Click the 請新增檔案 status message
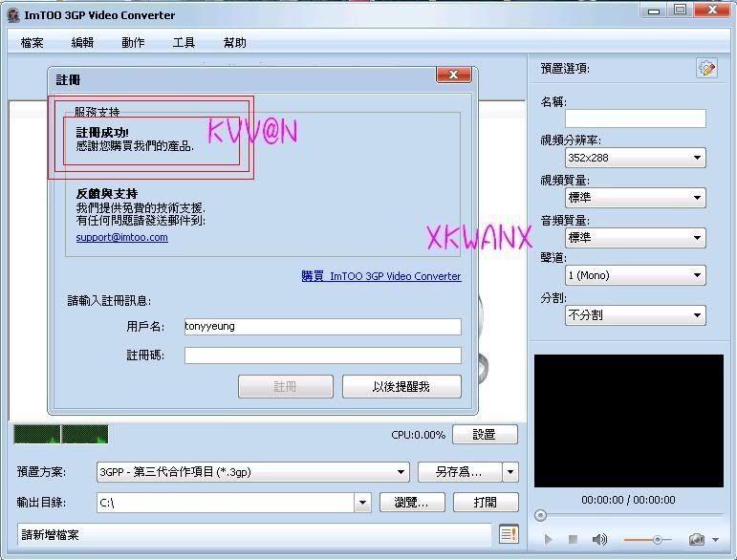This screenshot has height=560, width=737. [x=51, y=534]
